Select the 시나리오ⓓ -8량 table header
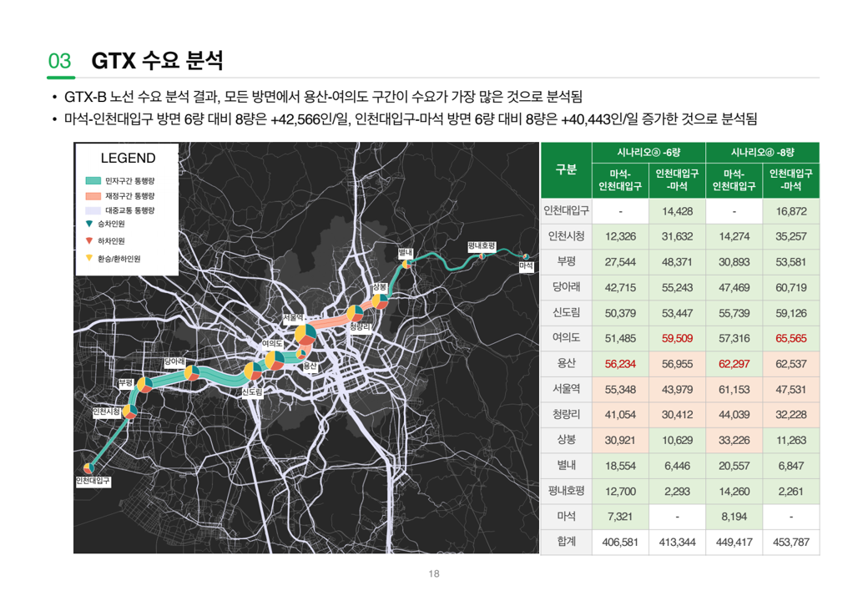Viewport: 868px width, 601px height. click(x=763, y=152)
